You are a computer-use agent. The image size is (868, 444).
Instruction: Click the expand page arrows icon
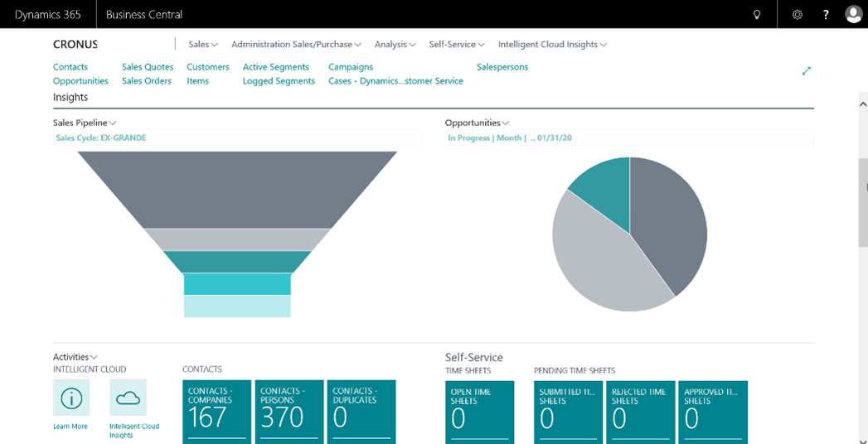pos(806,71)
